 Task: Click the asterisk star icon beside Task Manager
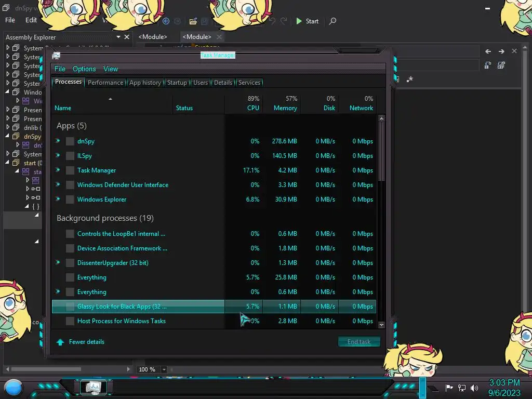410,79
